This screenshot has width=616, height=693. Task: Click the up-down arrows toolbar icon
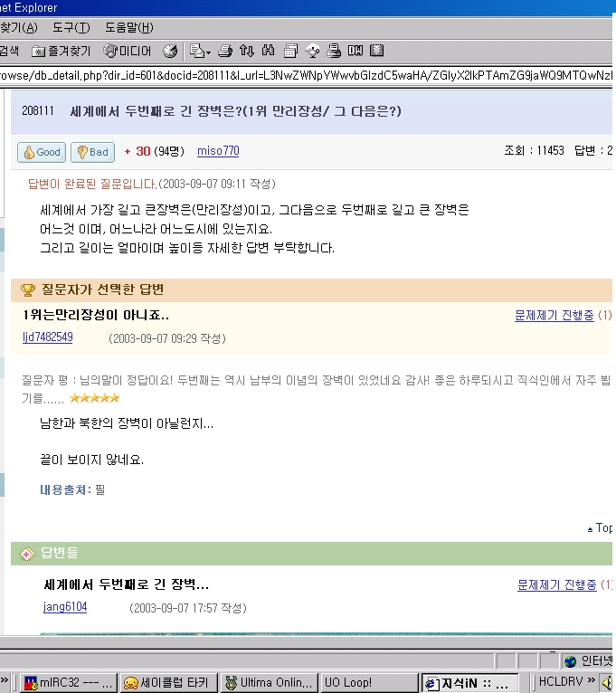(247, 51)
